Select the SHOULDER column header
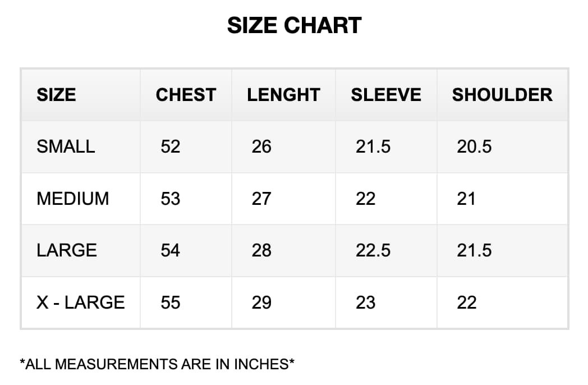Image resolution: width=588 pixels, height=385 pixels. click(502, 95)
